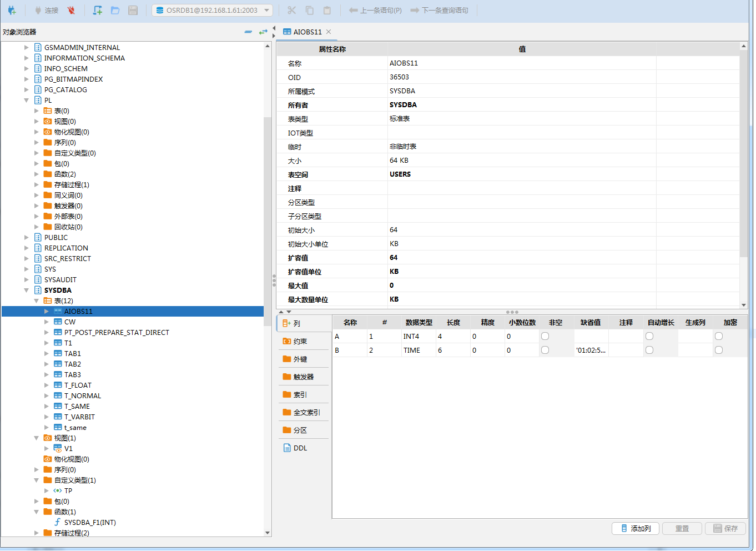Viewport: 756px width, 551px height.
Task: Expand the PUBLIC schema node
Action: click(26, 238)
